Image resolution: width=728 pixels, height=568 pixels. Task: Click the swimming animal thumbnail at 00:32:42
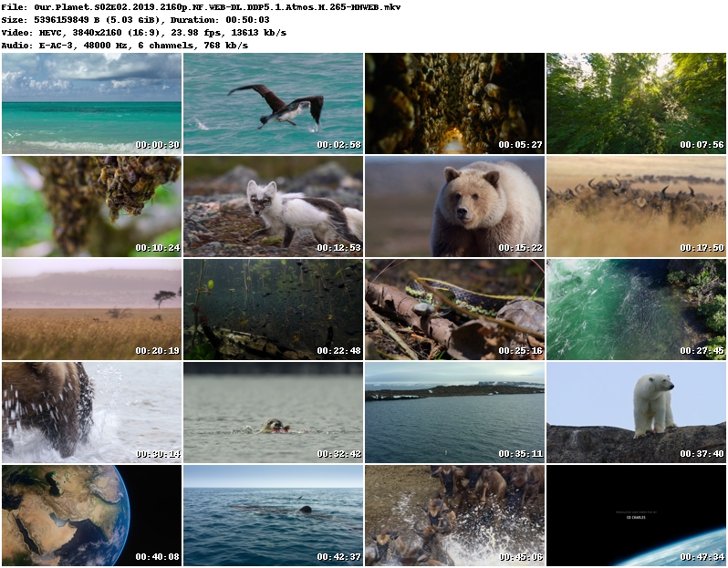pyautogui.click(x=273, y=412)
